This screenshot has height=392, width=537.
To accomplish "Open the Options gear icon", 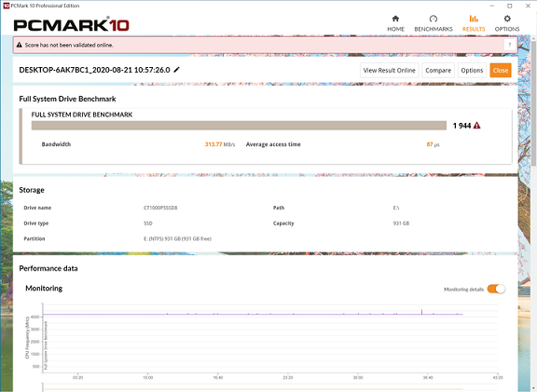I will [507, 19].
